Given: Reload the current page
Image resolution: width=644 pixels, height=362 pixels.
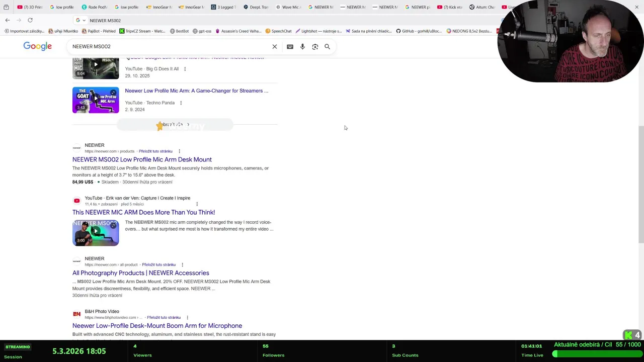Looking at the screenshot, I should pyautogui.click(x=30, y=20).
